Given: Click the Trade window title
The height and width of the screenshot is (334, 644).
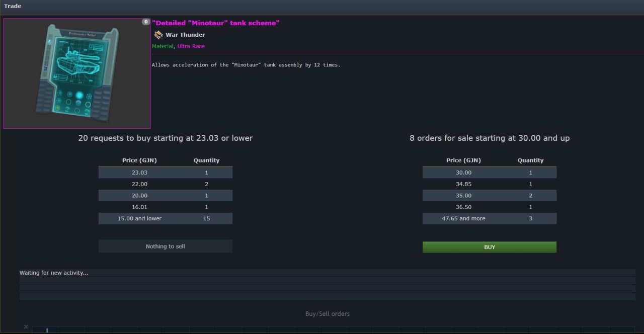Looking at the screenshot, I should point(13,6).
